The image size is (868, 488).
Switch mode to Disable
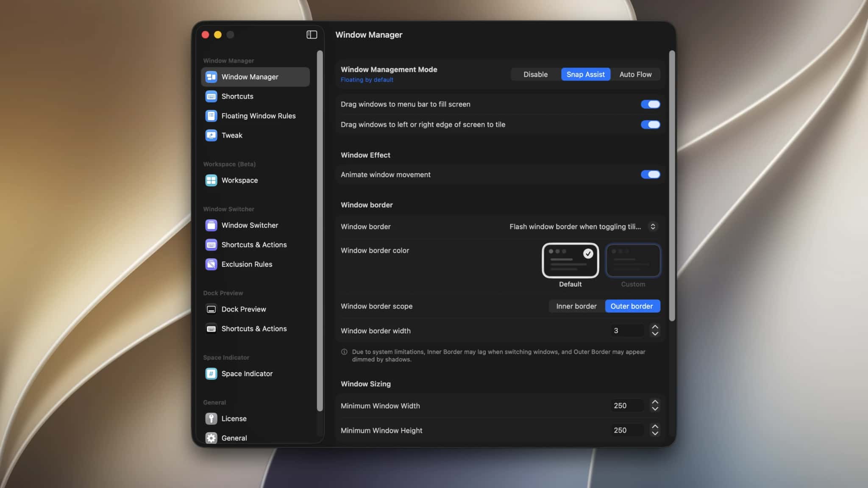click(x=536, y=74)
